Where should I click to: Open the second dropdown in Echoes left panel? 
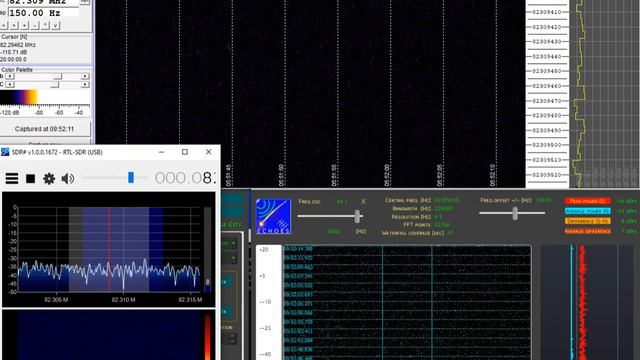(230, 258)
